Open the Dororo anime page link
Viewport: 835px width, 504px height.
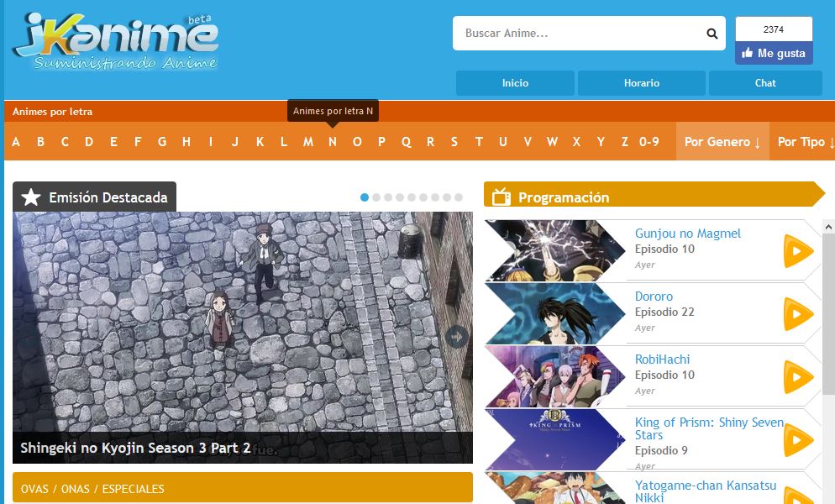point(654,297)
